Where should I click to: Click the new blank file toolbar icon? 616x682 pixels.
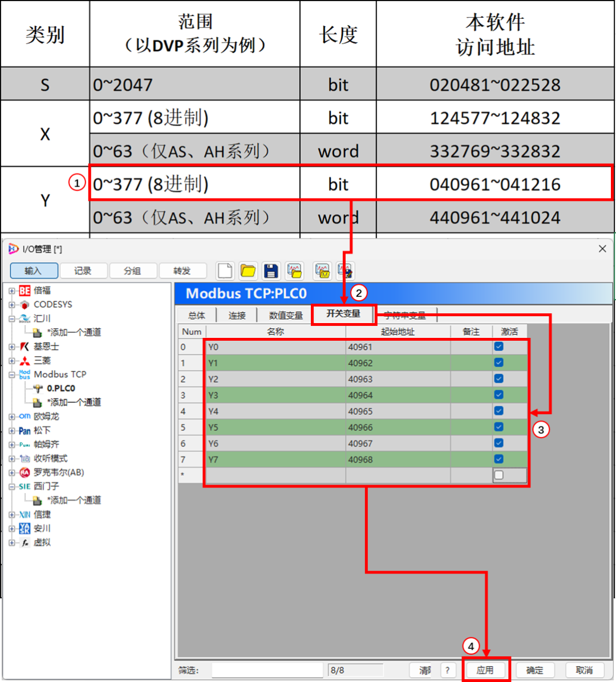pos(225,271)
